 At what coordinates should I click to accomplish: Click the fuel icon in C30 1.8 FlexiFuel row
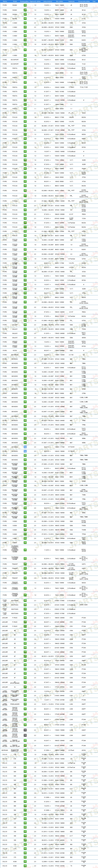25,763
